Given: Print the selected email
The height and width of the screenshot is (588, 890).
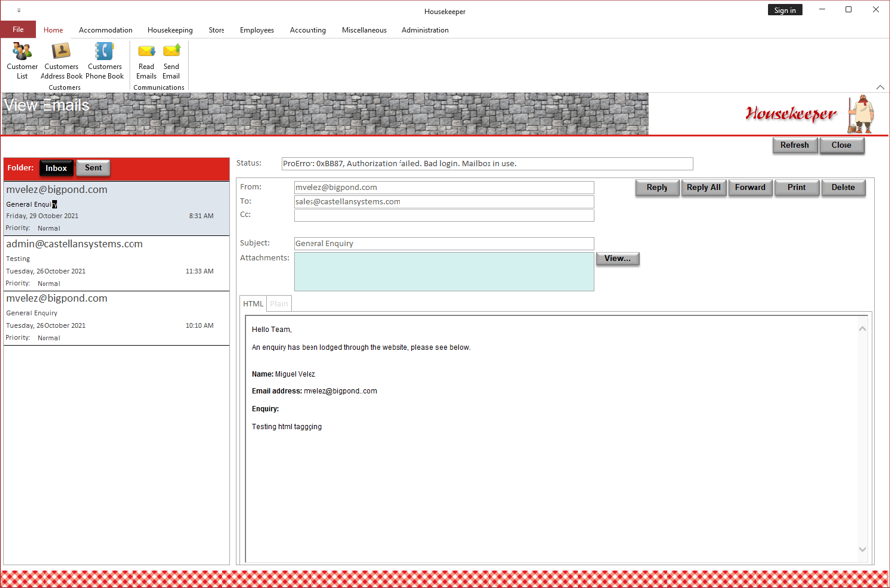Looking at the screenshot, I should coord(796,187).
